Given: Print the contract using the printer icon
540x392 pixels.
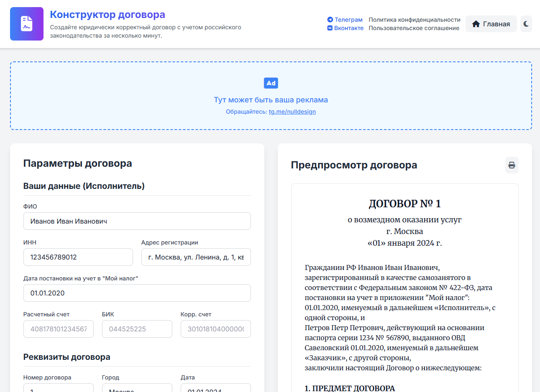Looking at the screenshot, I should (512, 165).
